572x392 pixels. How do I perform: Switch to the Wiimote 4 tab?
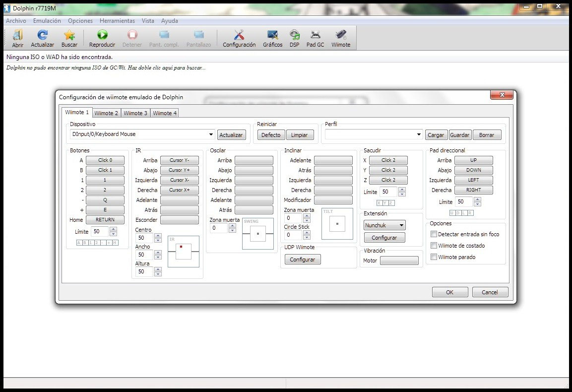(x=165, y=113)
